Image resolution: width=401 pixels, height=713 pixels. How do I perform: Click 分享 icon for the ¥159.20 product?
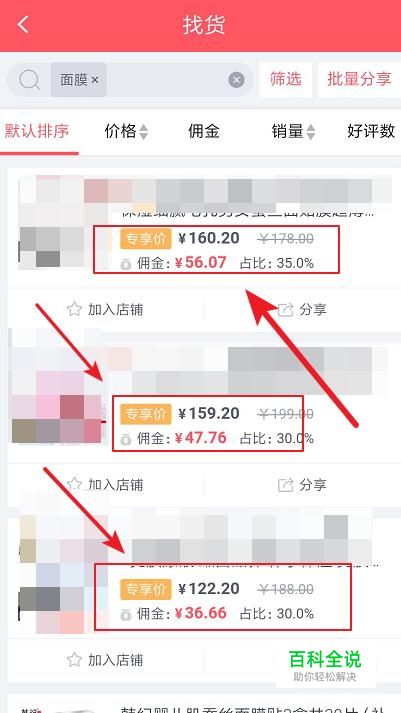[x=286, y=485]
